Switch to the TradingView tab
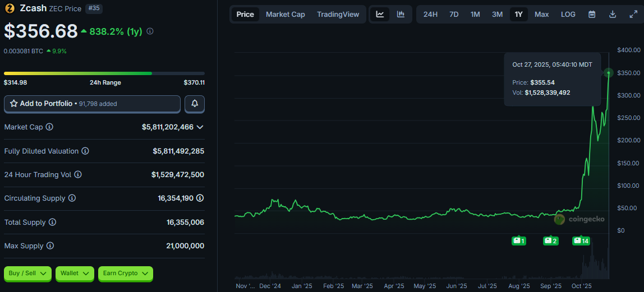This screenshot has width=644, height=292. click(x=338, y=14)
